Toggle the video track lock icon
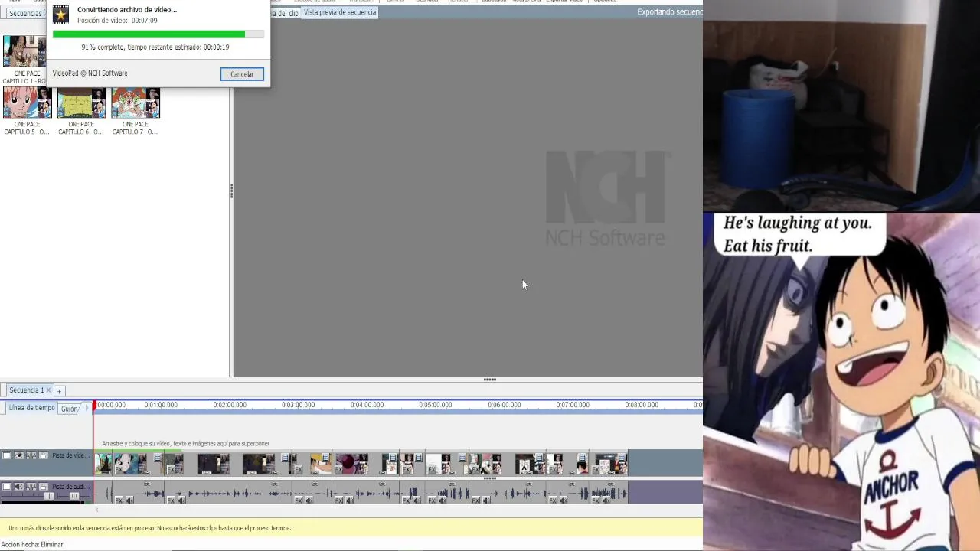980x551 pixels. [44, 455]
